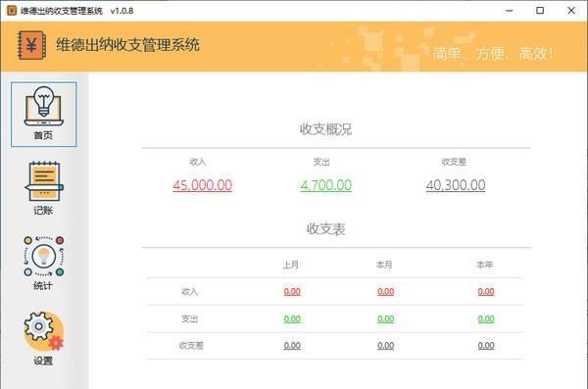The image size is (588, 389).
Task: Maximize the application window
Action: (x=540, y=11)
